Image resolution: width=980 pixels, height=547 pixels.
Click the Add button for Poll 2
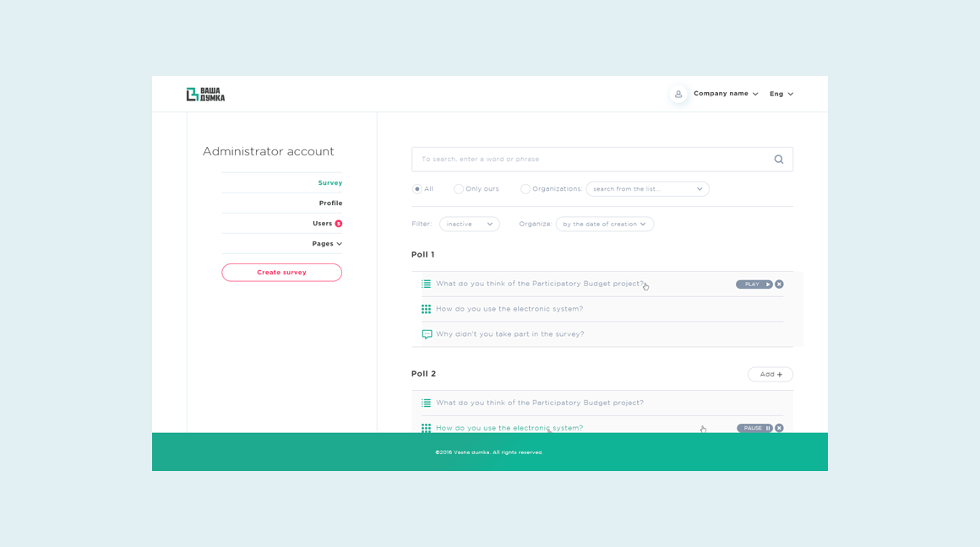pos(770,374)
